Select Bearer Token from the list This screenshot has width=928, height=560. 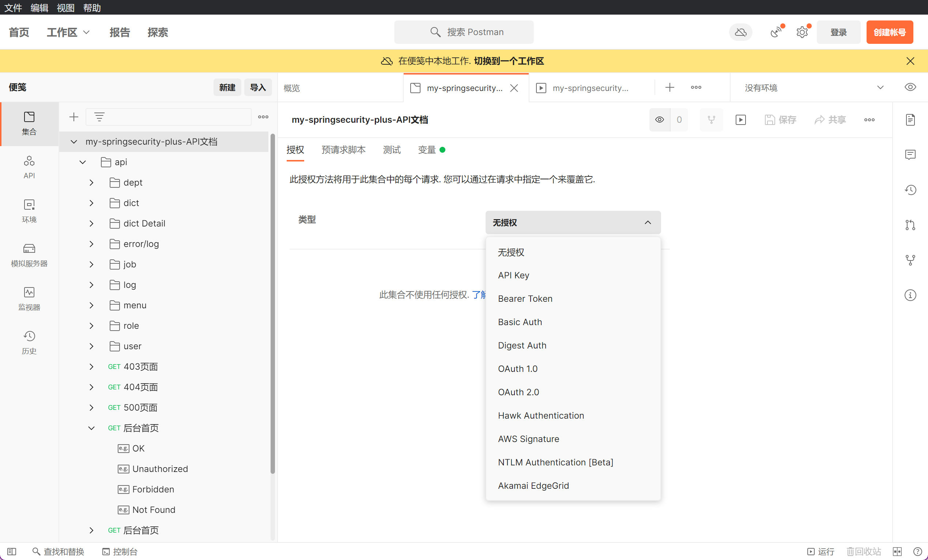(525, 298)
